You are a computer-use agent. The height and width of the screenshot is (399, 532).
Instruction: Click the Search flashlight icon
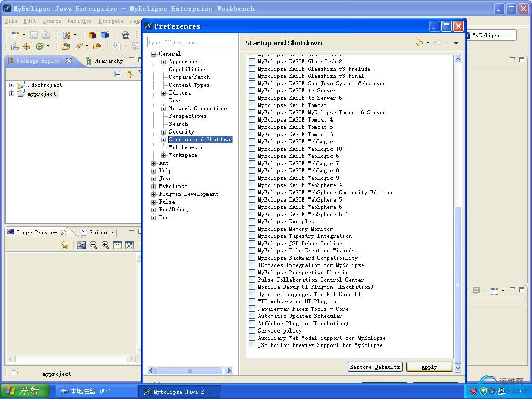(x=79, y=46)
